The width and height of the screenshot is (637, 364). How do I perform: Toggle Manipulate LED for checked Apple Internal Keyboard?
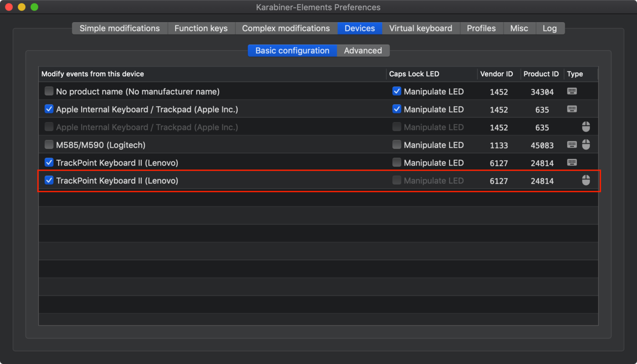click(x=397, y=109)
